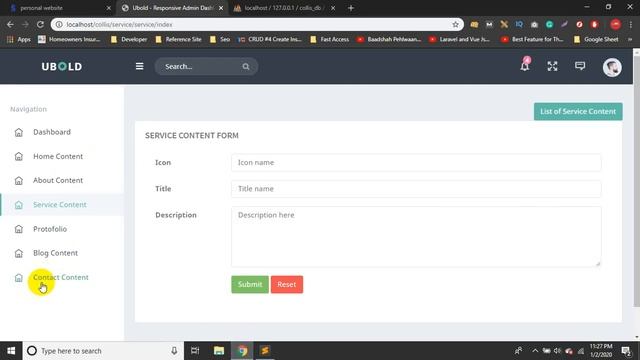
Task: Open the Windows action center icon
Action: (626, 351)
